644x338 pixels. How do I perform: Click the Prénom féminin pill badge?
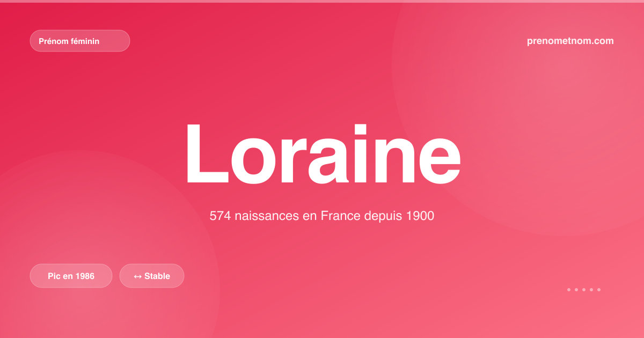80,41
